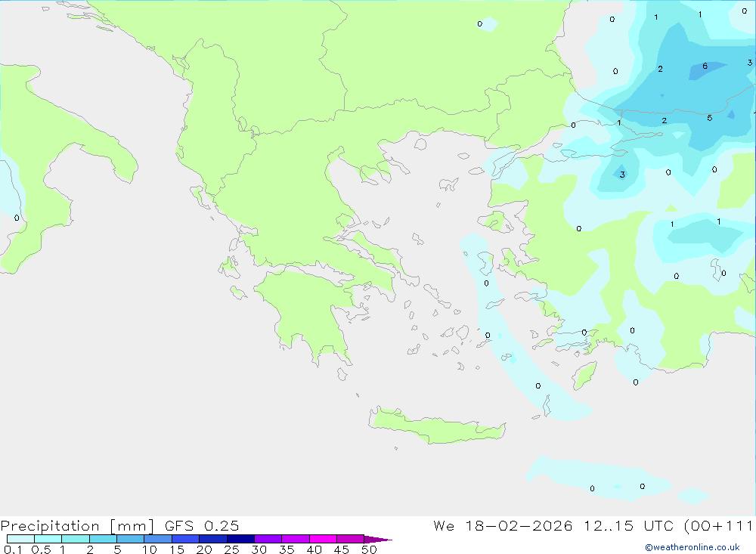Click the legend swatch between 5 and 10
756x554 pixels.
(130, 539)
